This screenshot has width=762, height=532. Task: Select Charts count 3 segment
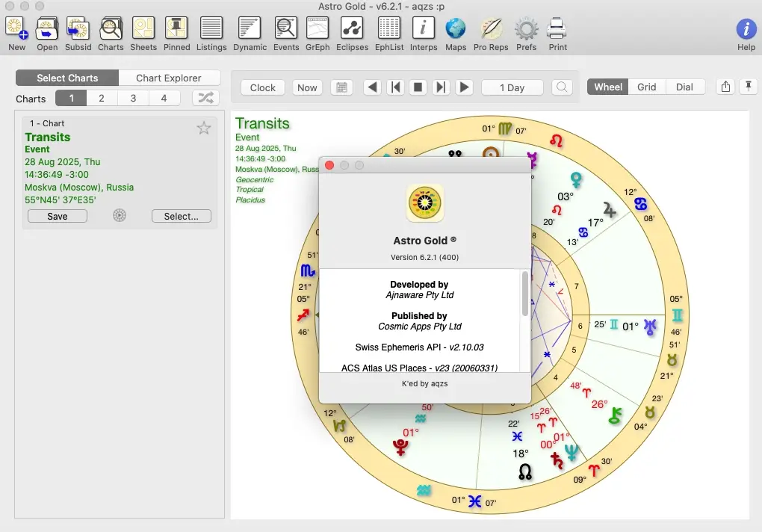point(133,98)
